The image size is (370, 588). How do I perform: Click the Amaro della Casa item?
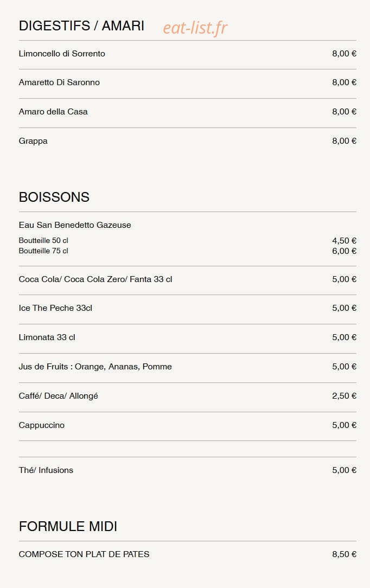click(x=53, y=112)
